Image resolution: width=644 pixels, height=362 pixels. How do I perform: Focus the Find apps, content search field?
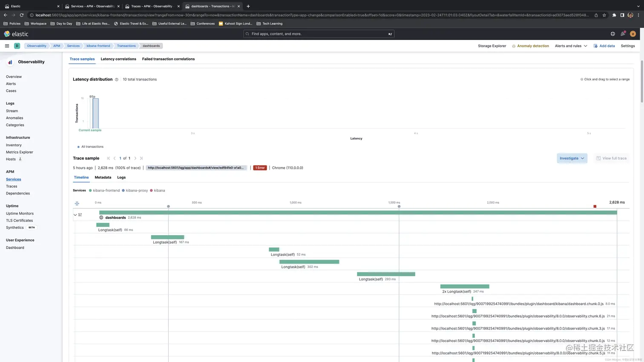[319, 34]
